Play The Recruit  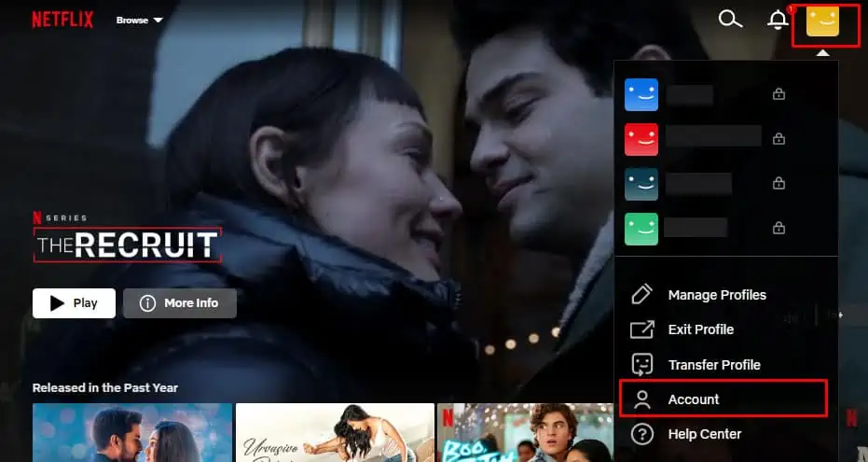pyautogui.click(x=74, y=303)
